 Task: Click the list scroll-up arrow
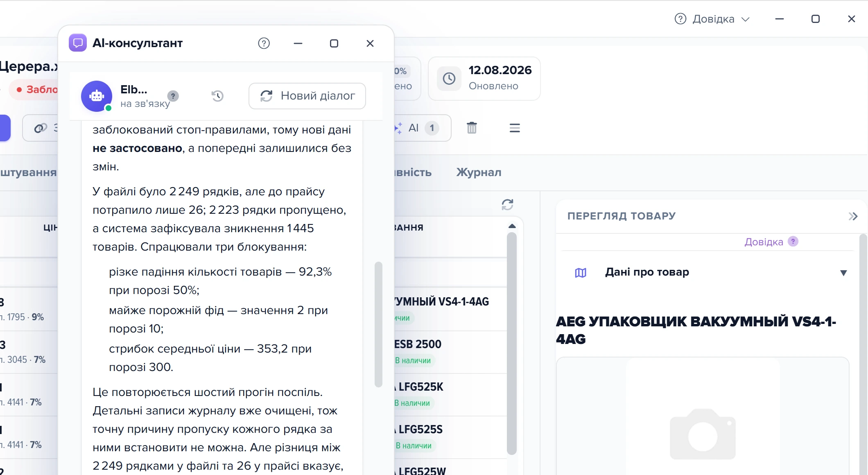coord(512,226)
